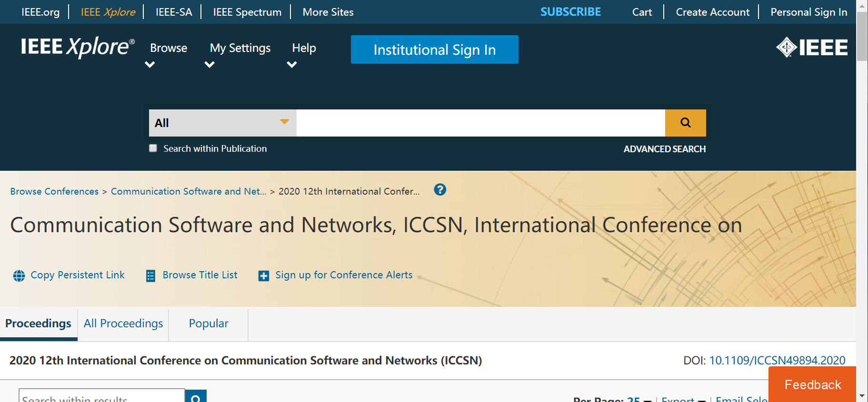Click the IEEE Xplore top bar link

(108, 12)
